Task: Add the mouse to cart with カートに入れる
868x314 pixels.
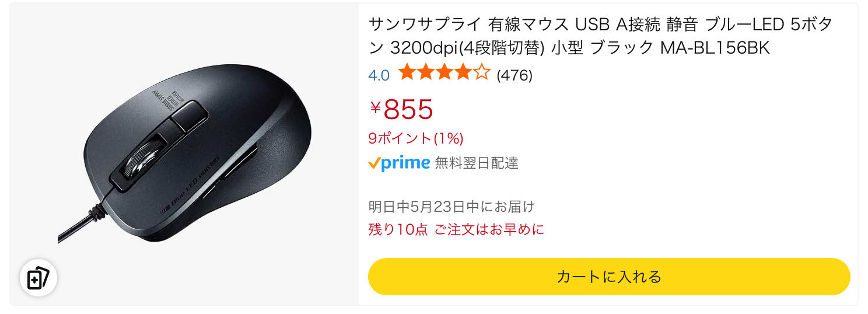Action: pos(609,277)
